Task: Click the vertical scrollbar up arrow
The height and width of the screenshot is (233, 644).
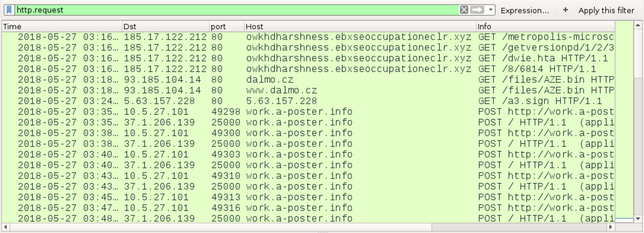Action: [x=637, y=25]
